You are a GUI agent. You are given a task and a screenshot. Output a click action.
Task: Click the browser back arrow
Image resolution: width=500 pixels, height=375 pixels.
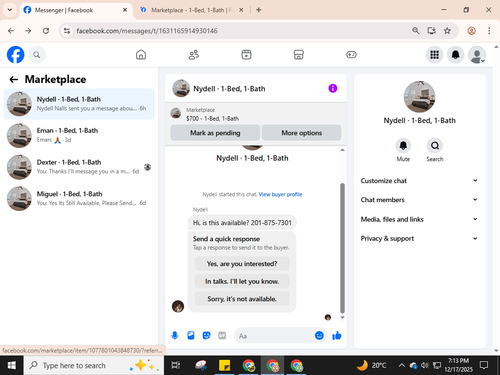[11, 31]
